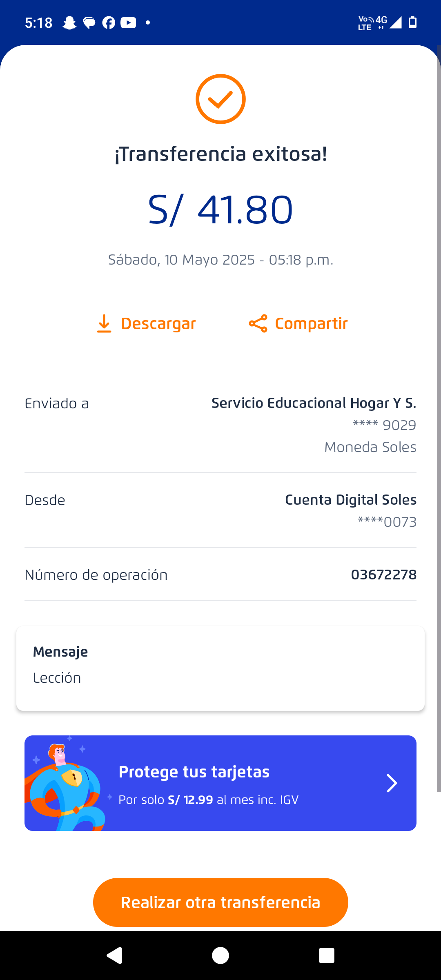Open recent apps with square button
The width and height of the screenshot is (441, 980).
click(326, 955)
